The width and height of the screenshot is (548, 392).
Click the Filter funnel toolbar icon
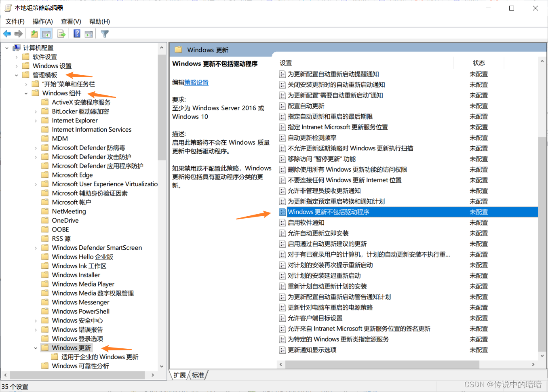pos(105,34)
